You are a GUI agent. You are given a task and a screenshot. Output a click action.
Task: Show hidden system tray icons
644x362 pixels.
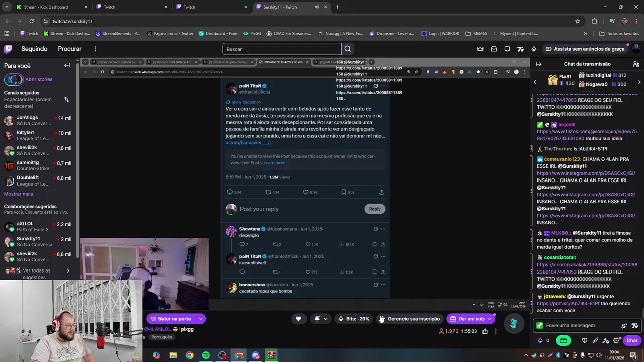click(526, 355)
